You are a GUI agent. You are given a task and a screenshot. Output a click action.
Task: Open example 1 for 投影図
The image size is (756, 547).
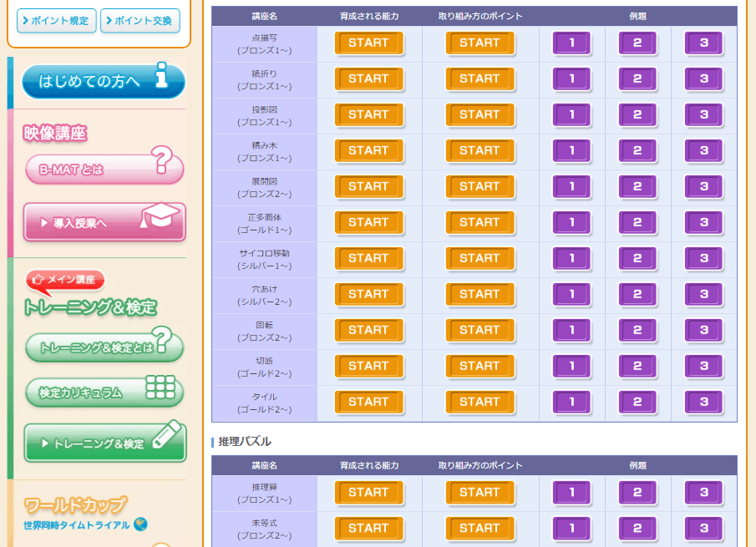tap(571, 115)
